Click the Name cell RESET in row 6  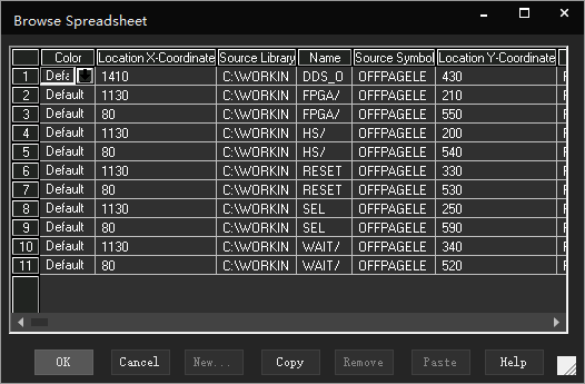(325, 171)
